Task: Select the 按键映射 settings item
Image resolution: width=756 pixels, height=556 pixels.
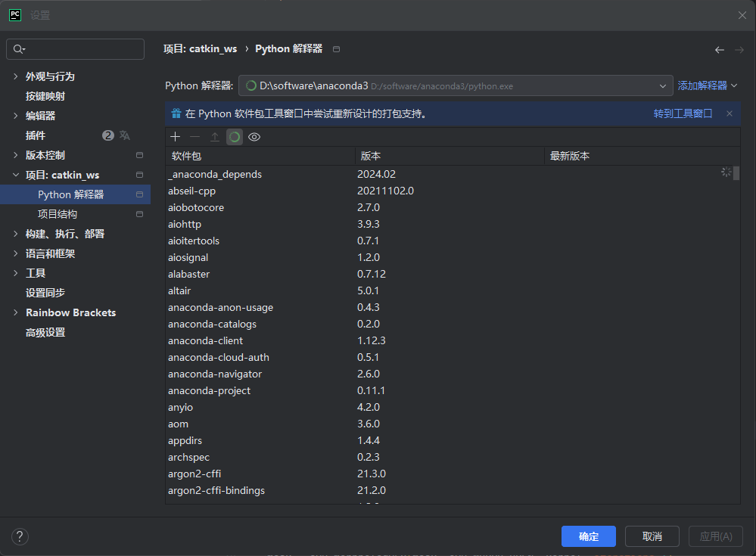Action: coord(45,96)
